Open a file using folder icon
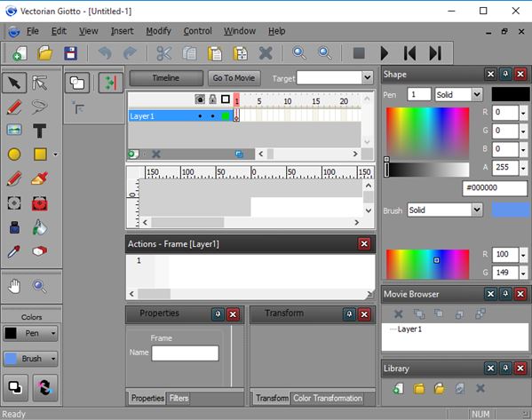Image resolution: width=532 pixels, height=420 pixels. (x=45, y=53)
